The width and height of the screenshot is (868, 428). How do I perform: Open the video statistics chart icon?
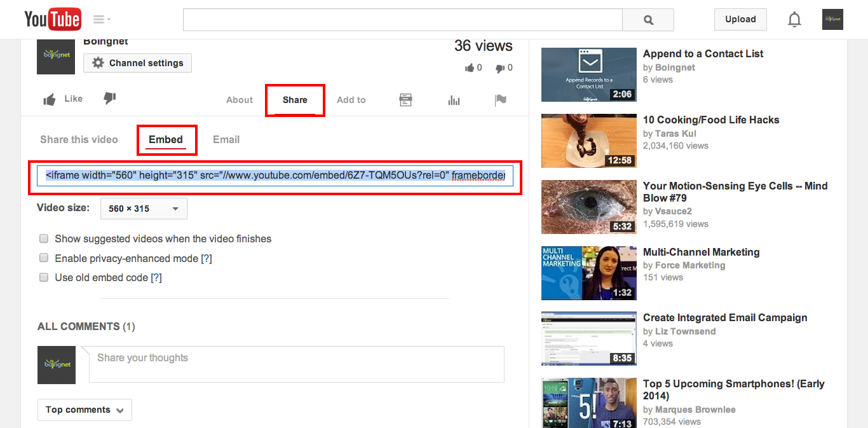(x=454, y=100)
